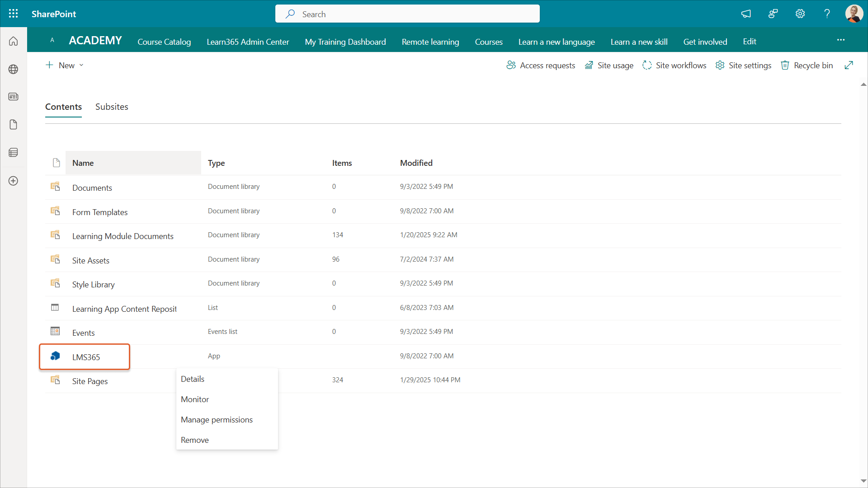Image resolution: width=868 pixels, height=488 pixels.
Task: Choose Monitor from context menu
Action: [227, 399]
